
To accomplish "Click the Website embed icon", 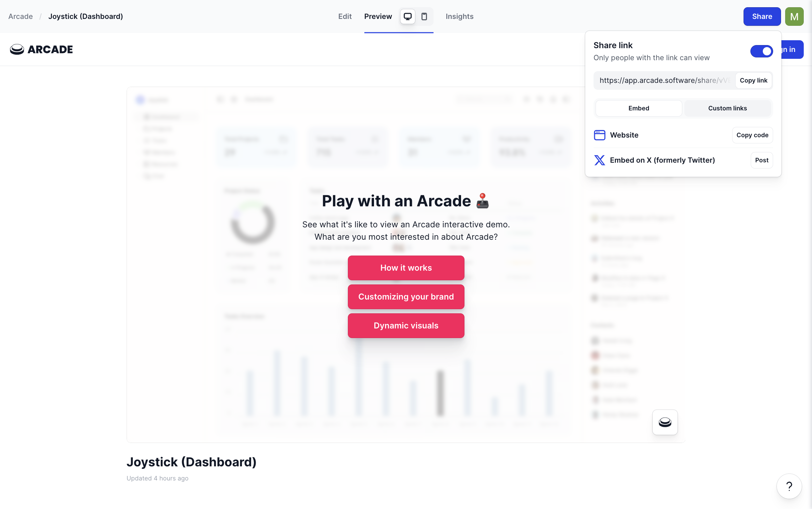I will point(599,135).
